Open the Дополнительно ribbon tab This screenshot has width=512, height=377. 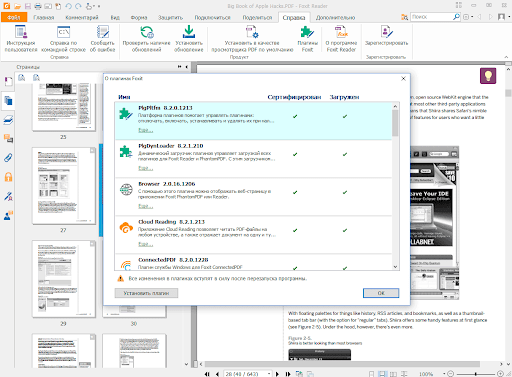click(335, 17)
